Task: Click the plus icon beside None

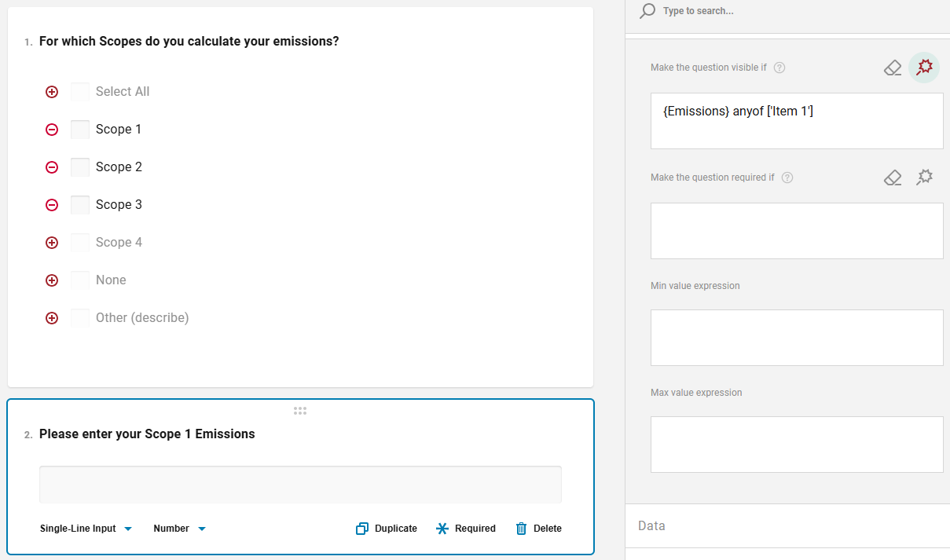Action: pyautogui.click(x=52, y=280)
